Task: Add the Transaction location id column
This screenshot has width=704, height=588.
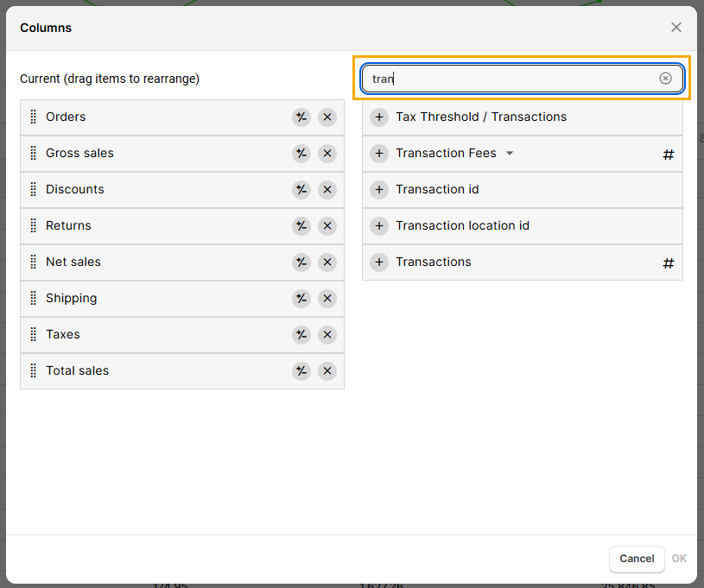Action: tap(379, 226)
